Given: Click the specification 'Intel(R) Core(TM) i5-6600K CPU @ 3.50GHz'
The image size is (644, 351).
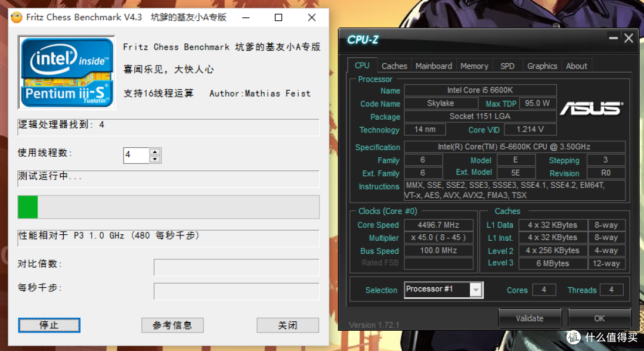Looking at the screenshot, I should click(515, 147).
